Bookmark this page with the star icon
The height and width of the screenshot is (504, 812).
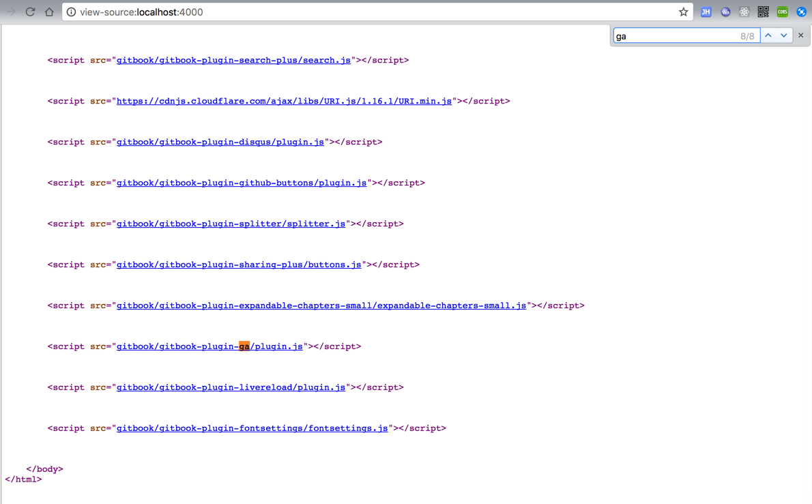coord(684,12)
